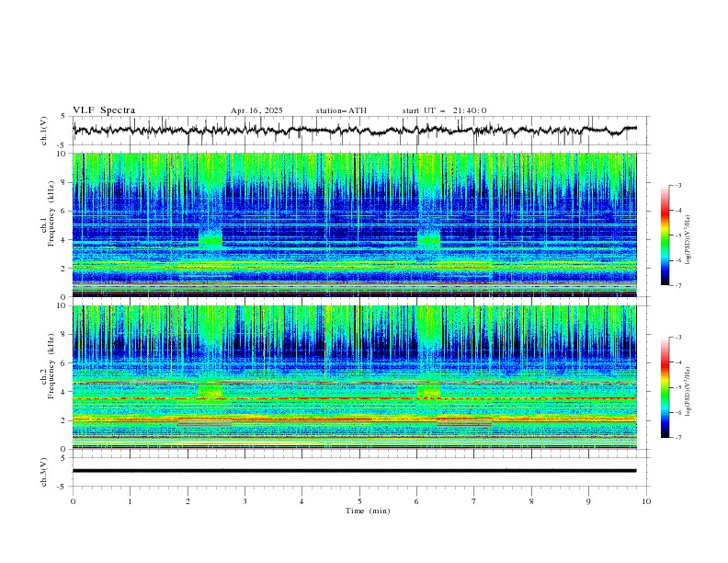Viewport: 728px width, 563px height.
Task: Click the ch.2 spectrogram panel
Action: click(355, 377)
